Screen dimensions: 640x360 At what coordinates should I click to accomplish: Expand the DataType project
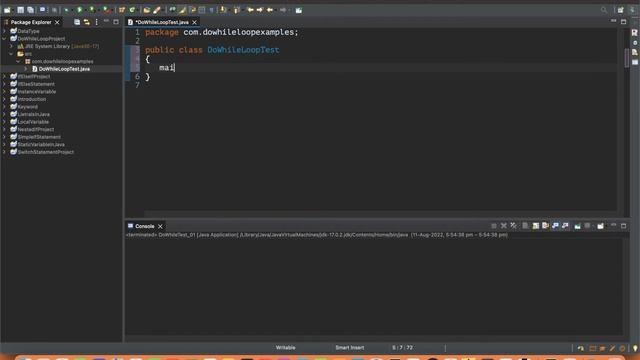pyautogui.click(x=4, y=31)
